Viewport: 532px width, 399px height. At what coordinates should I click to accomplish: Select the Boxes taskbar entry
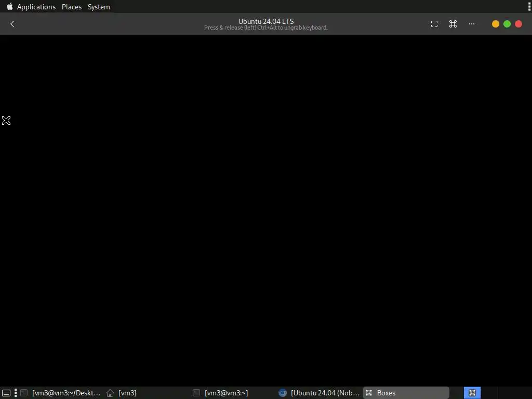406,393
